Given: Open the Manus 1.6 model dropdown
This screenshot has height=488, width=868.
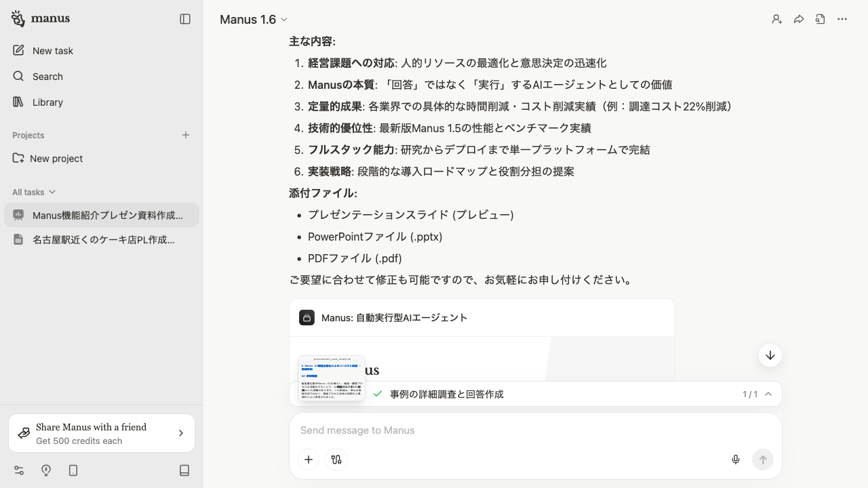Looking at the screenshot, I should pos(254,20).
